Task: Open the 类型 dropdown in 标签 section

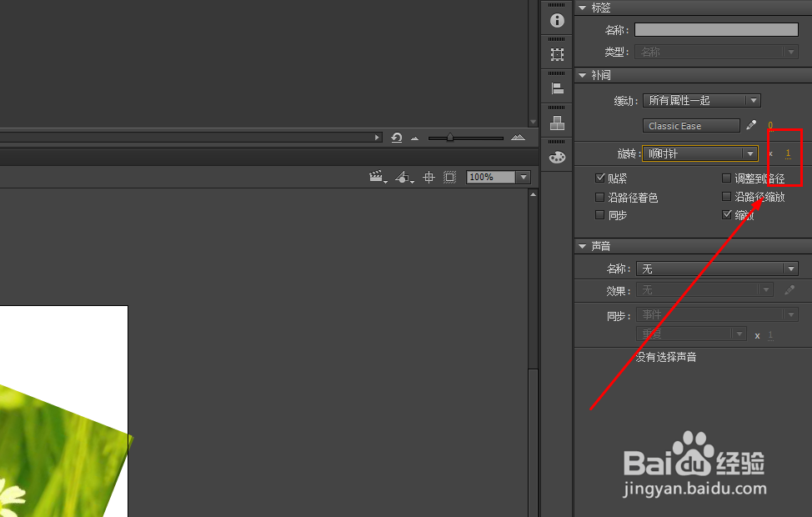Action: pos(716,52)
